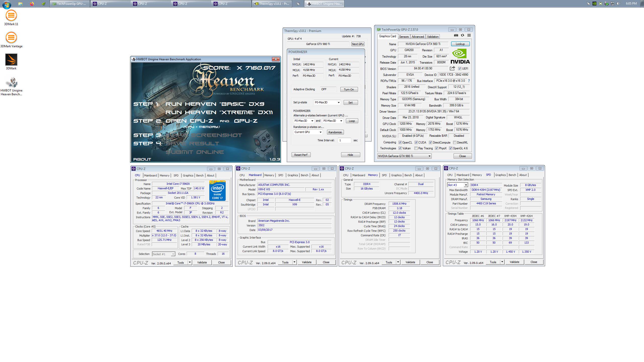Image resolution: width=644 pixels, height=362 pixels.
Task: Close the HWBOT Heaven Benchmark window
Action: [276, 59]
